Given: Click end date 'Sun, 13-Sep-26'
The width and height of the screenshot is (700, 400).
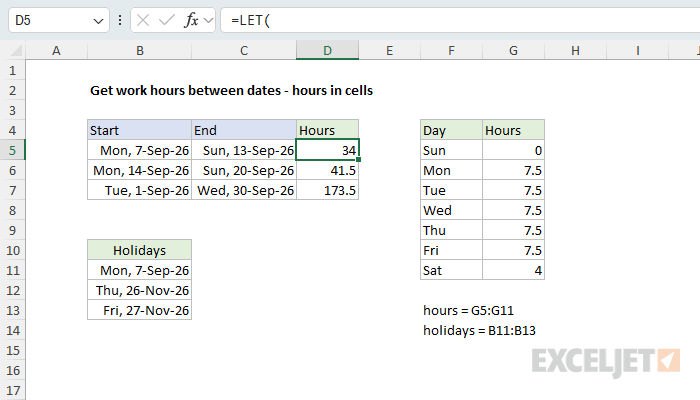Looking at the screenshot, I should click(x=244, y=150).
